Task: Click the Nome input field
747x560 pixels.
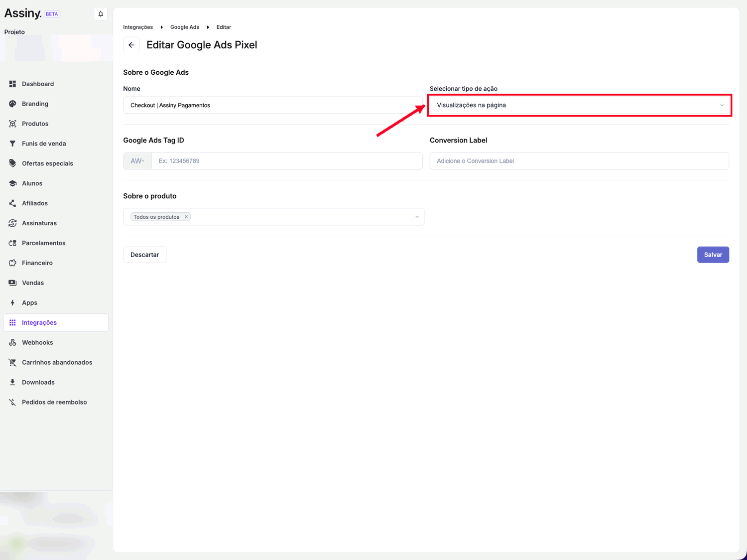Action: 273,105
